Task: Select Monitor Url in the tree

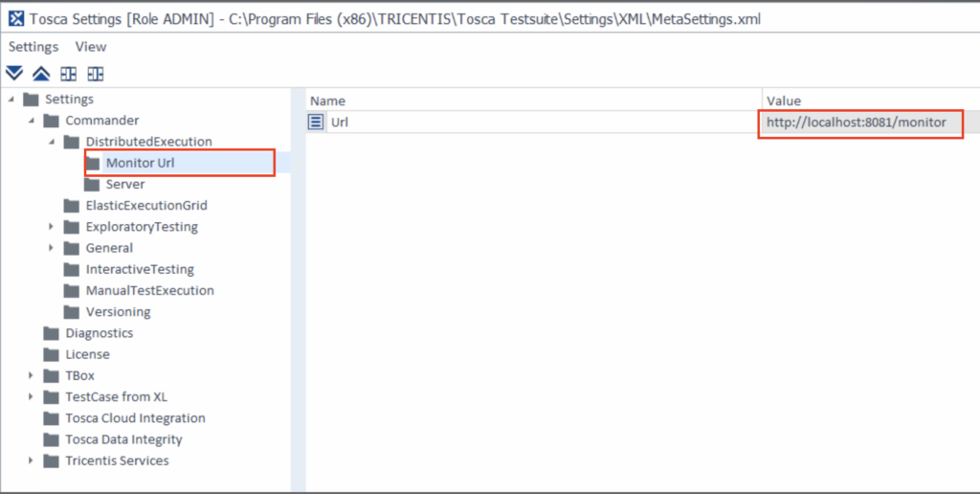Action: [x=140, y=163]
